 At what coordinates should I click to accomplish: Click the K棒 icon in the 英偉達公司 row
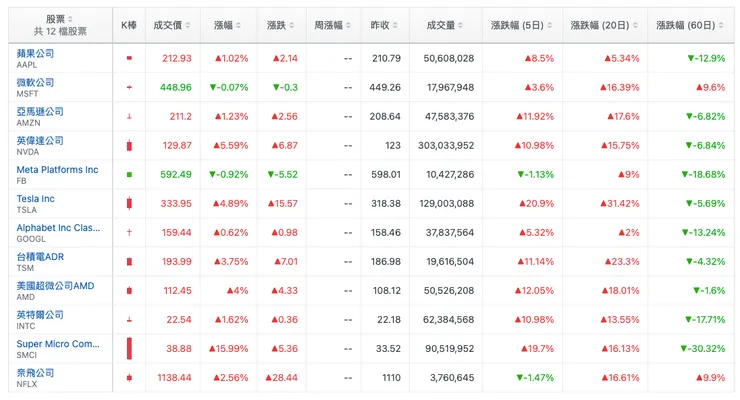128,146
